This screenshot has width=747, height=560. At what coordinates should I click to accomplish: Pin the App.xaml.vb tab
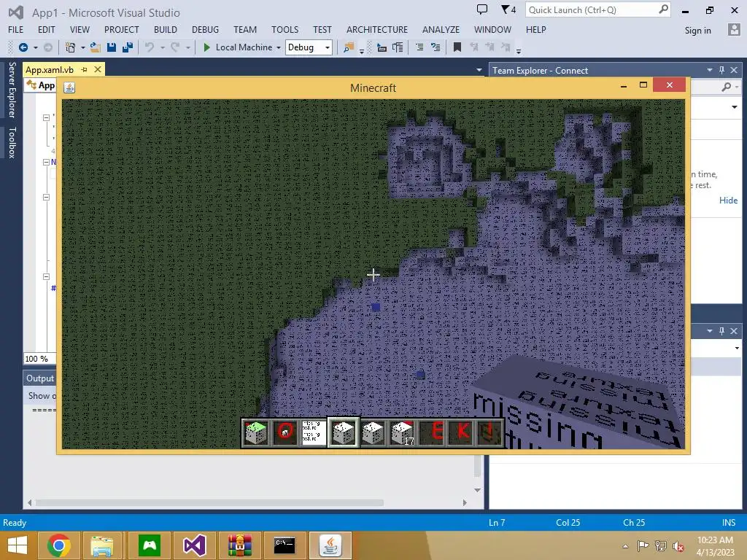[85, 69]
